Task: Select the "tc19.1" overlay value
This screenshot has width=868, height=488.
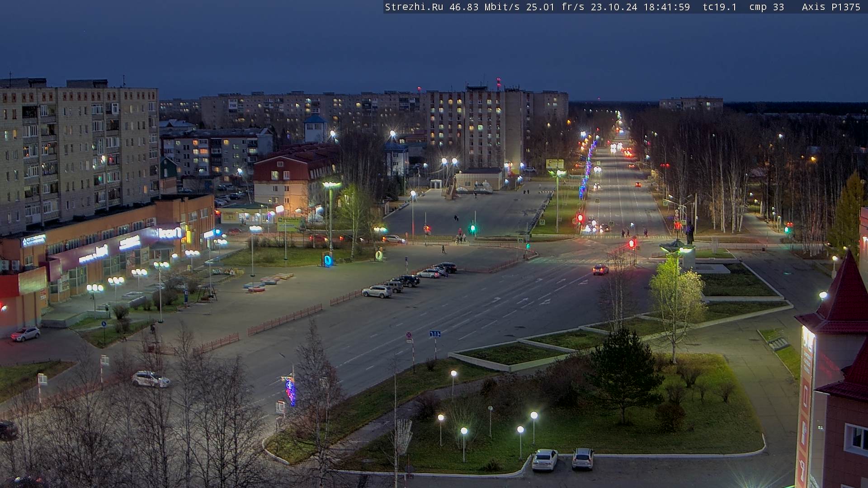Action: [x=720, y=7]
